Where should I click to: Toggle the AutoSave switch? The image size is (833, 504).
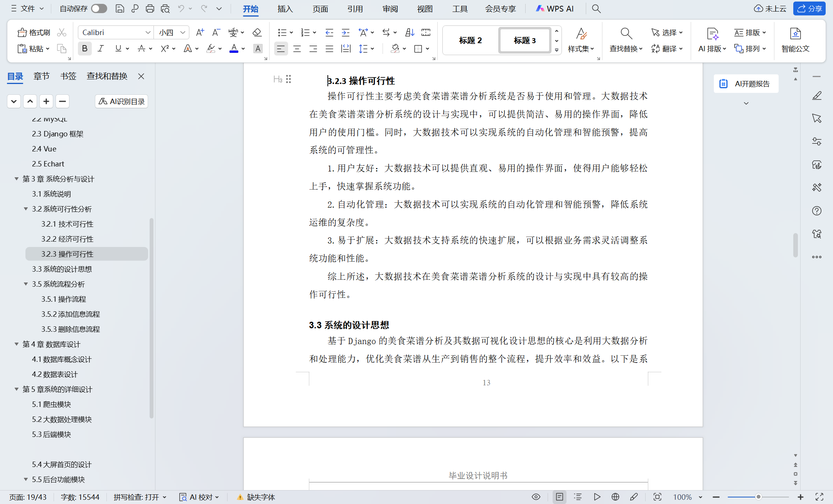coord(99,8)
